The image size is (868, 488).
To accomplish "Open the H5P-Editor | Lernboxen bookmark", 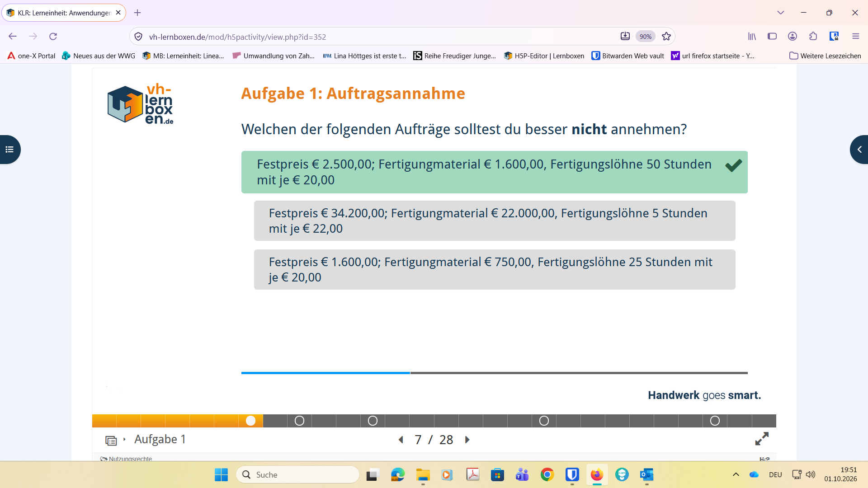I will click(x=544, y=56).
